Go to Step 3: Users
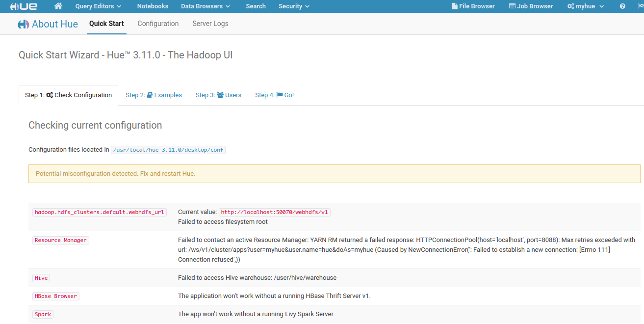This screenshot has width=644, height=324. click(218, 95)
